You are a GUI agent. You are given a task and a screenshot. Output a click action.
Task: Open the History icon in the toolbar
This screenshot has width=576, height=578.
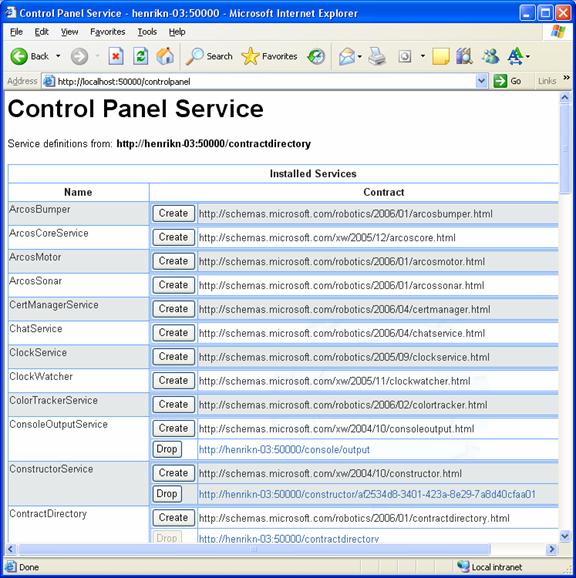point(316,56)
